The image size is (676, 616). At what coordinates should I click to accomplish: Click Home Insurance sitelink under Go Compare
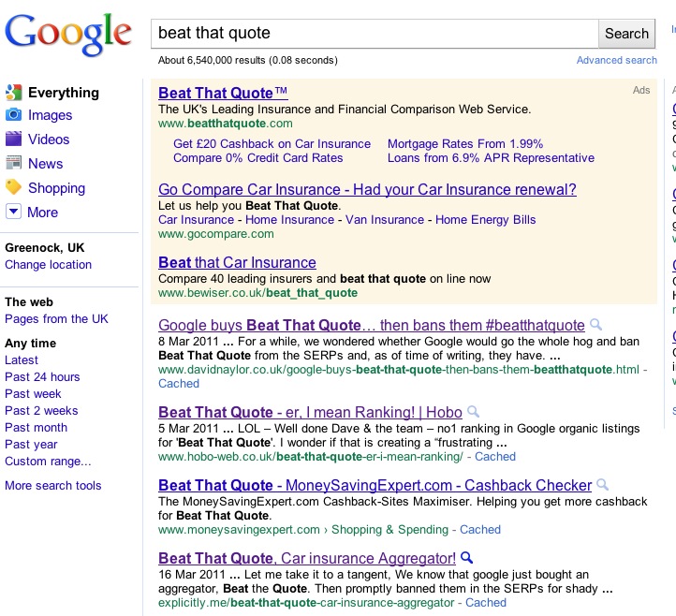click(289, 219)
